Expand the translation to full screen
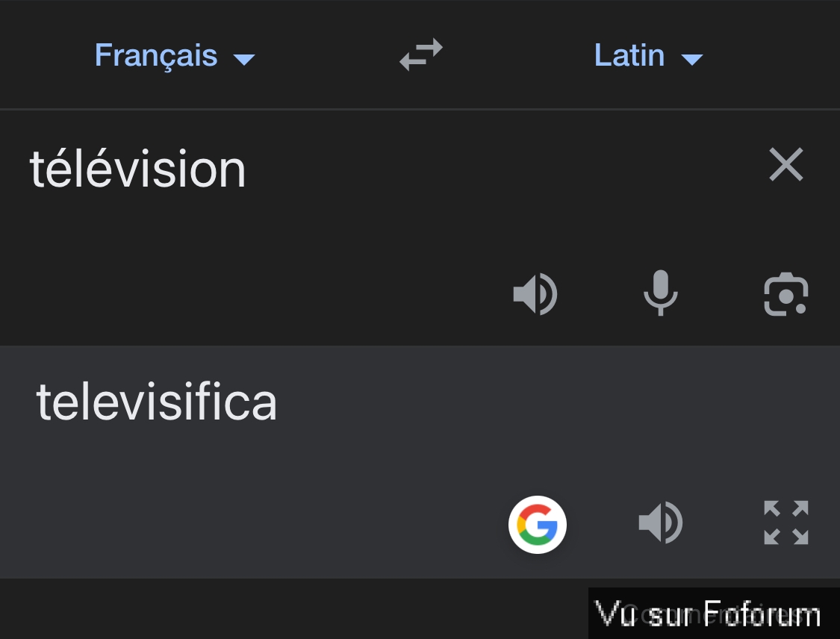The image size is (840, 639). [786, 523]
